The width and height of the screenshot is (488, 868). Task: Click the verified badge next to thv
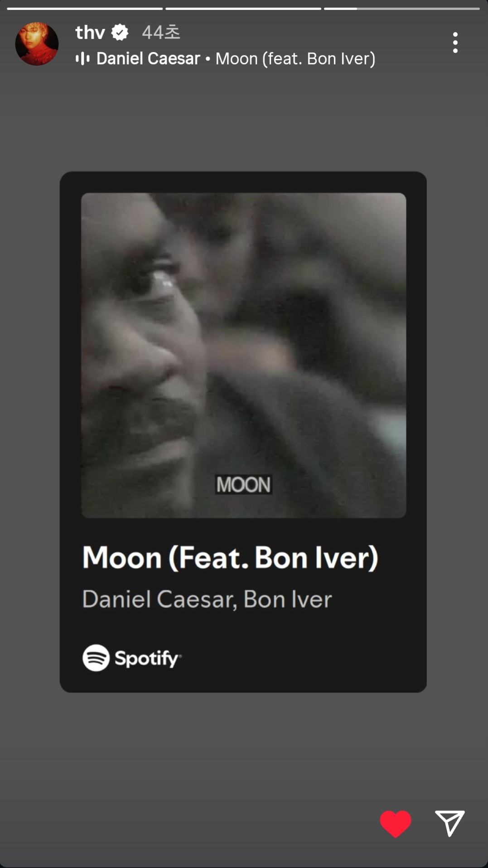[x=120, y=32]
